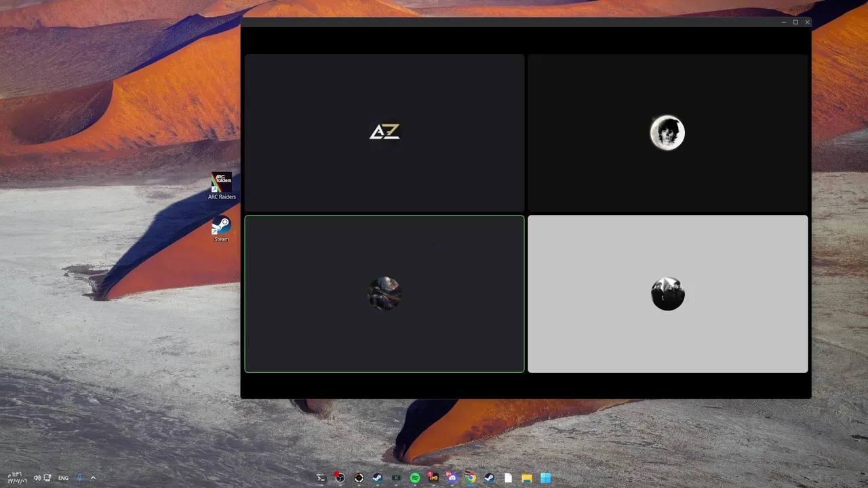This screenshot has height=488, width=868.
Task: Open the clock and date flyout
Action: pyautogui.click(x=17, y=478)
